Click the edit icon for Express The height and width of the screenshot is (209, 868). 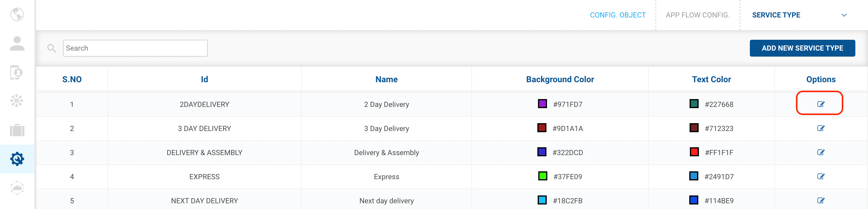pos(820,176)
